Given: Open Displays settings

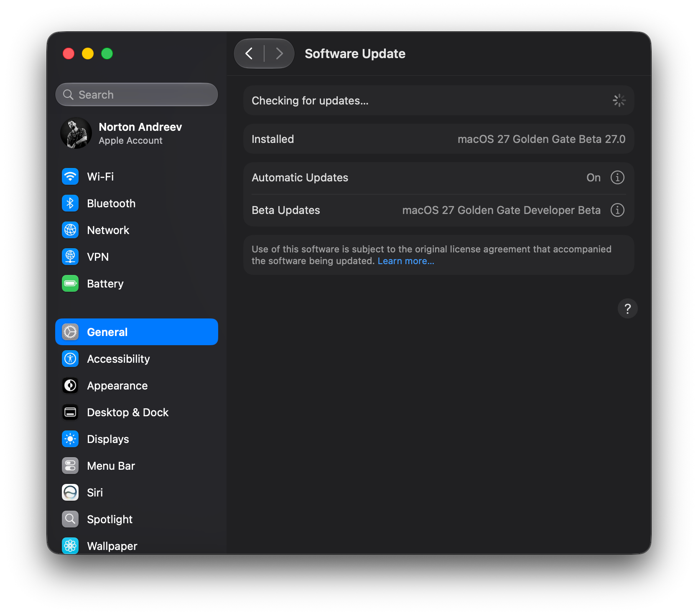Looking at the screenshot, I should tap(137, 439).
